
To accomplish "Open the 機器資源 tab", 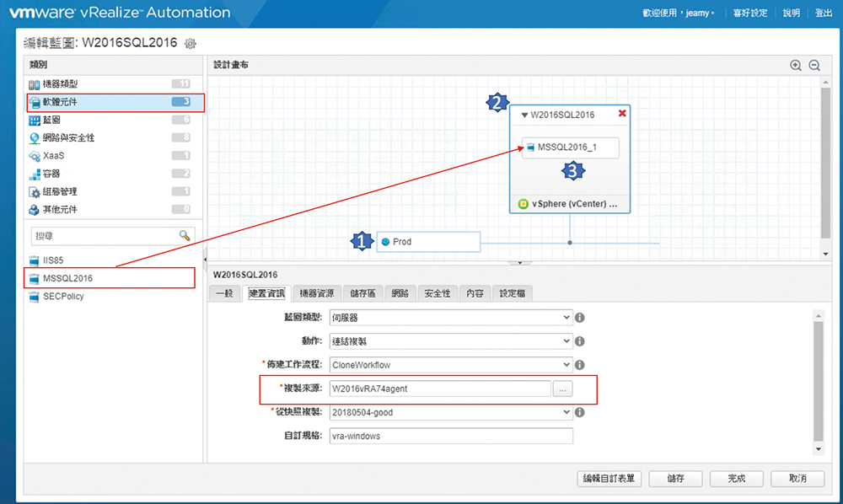I will tap(317, 293).
